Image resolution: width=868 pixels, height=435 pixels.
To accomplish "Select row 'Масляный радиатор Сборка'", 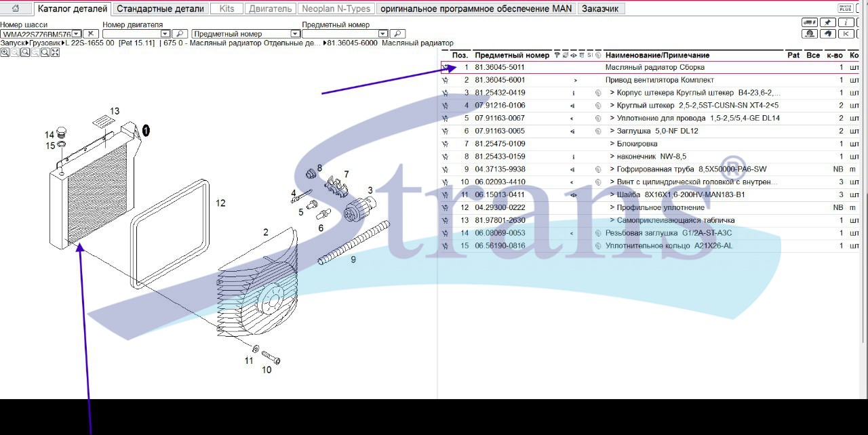I will pos(654,68).
